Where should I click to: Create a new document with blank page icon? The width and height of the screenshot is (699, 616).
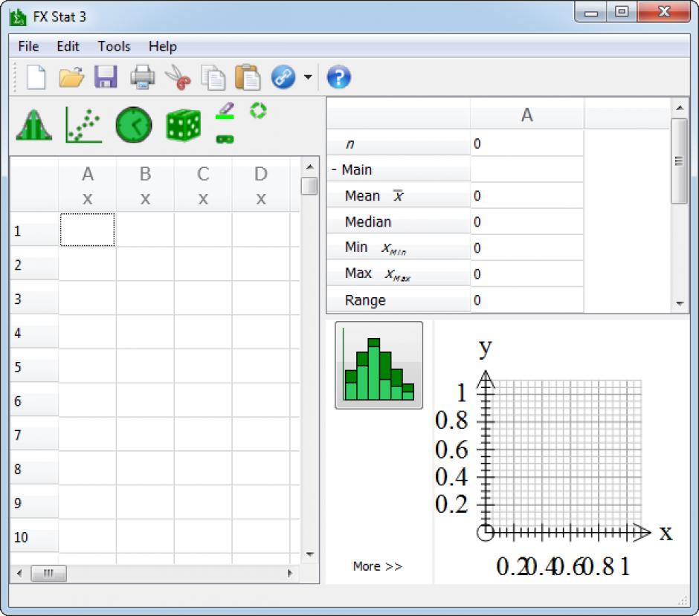click(36, 77)
